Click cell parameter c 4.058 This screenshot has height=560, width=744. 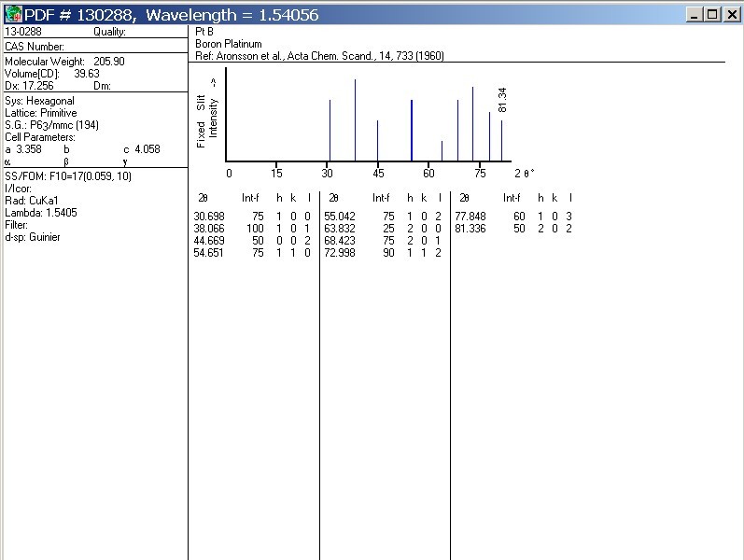(x=142, y=149)
